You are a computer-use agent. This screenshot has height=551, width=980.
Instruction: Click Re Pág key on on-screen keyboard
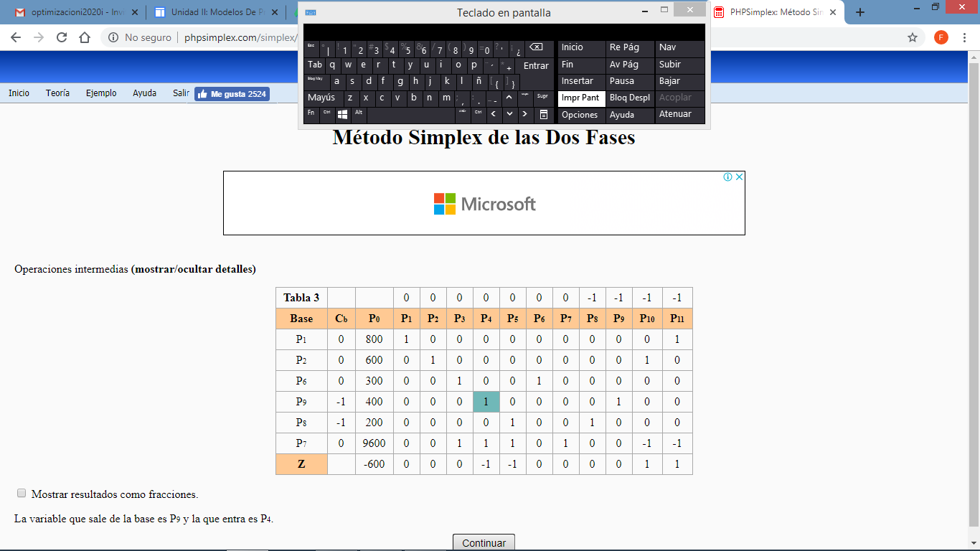click(x=629, y=47)
